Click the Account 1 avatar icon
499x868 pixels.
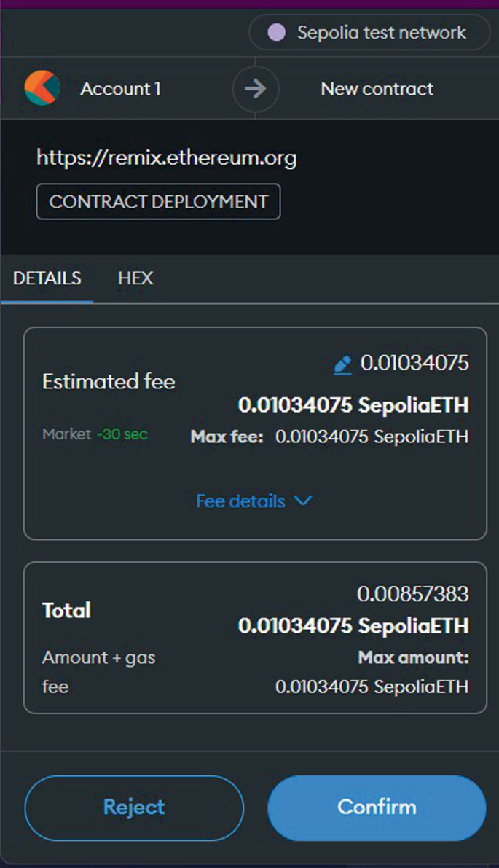(x=42, y=89)
